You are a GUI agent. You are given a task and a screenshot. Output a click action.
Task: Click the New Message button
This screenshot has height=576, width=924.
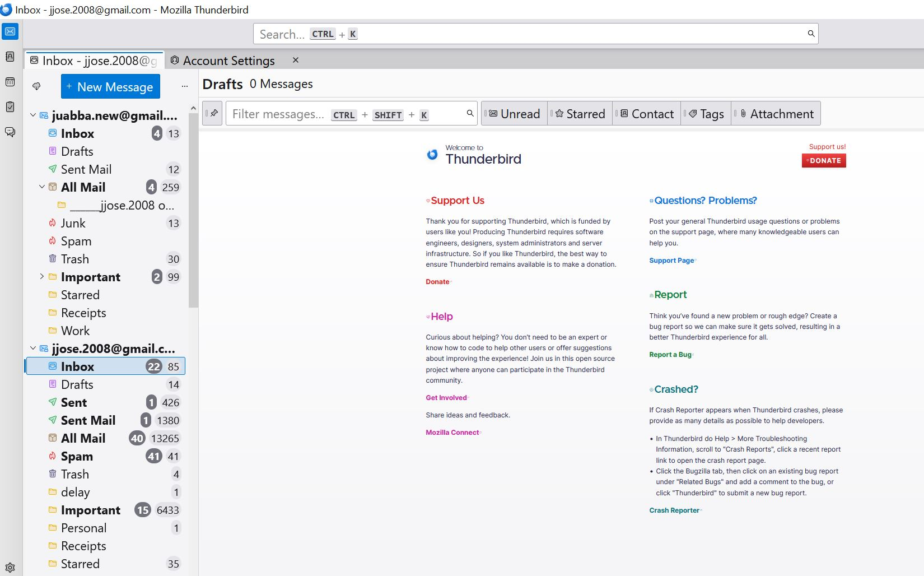click(x=110, y=86)
